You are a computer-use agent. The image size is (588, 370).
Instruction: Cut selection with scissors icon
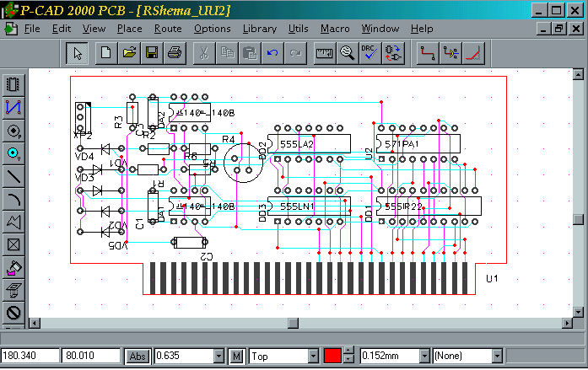tap(203, 53)
